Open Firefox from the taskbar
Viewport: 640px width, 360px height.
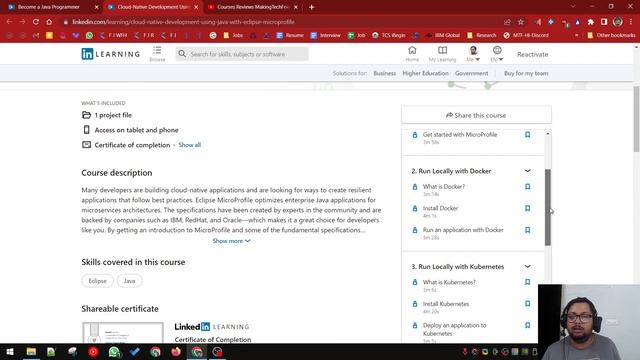(176, 352)
